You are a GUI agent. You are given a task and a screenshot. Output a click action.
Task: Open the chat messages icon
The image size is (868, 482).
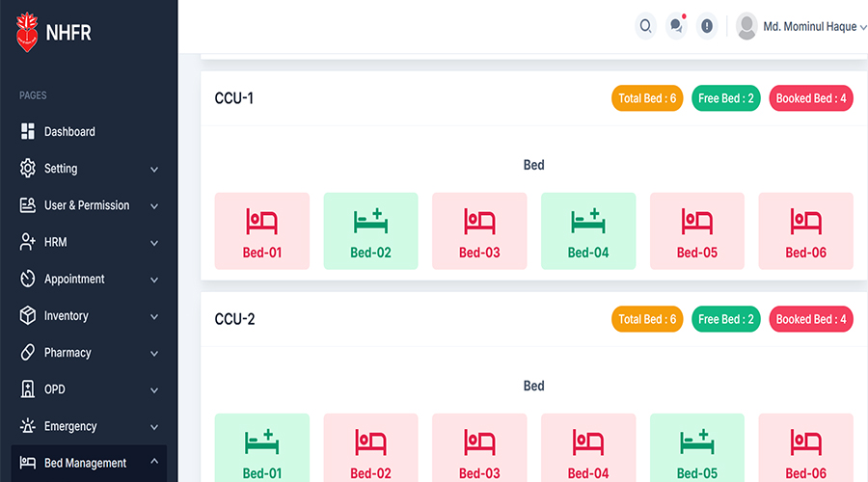[676, 26]
